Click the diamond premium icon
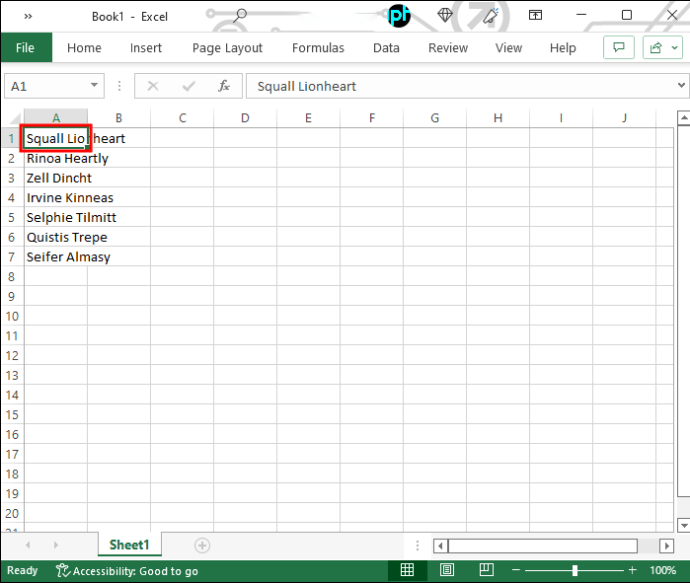 (x=445, y=15)
